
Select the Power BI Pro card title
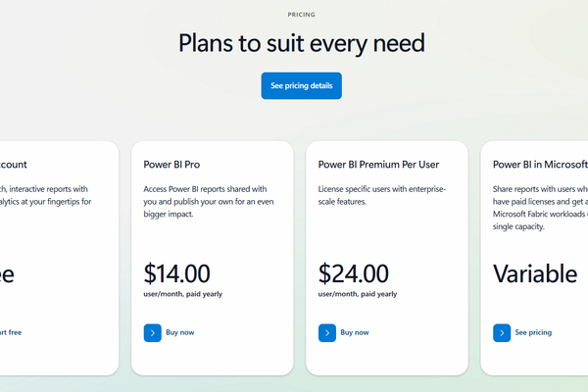(171, 165)
